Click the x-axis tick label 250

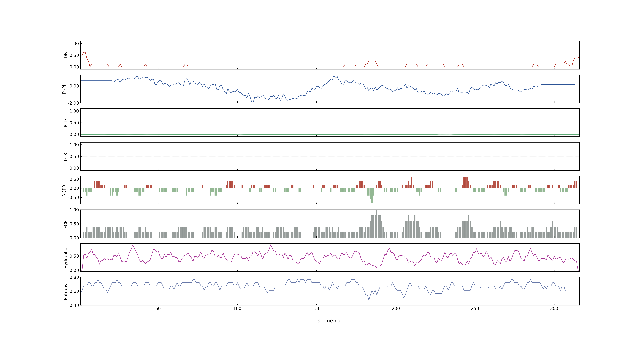point(475,309)
